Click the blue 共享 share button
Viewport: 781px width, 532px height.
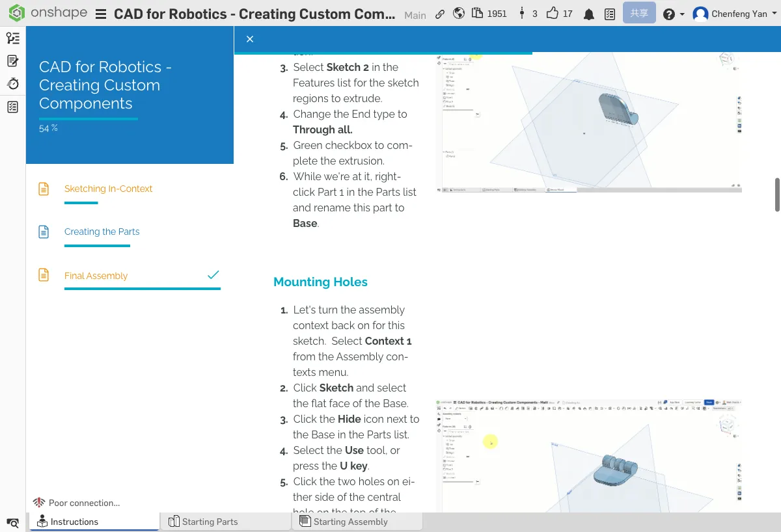click(x=638, y=14)
